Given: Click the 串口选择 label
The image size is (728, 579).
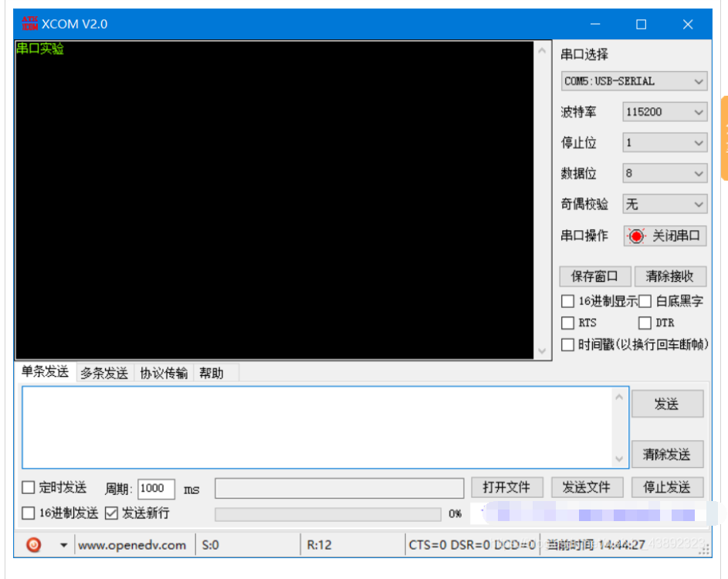Looking at the screenshot, I should click(584, 55).
